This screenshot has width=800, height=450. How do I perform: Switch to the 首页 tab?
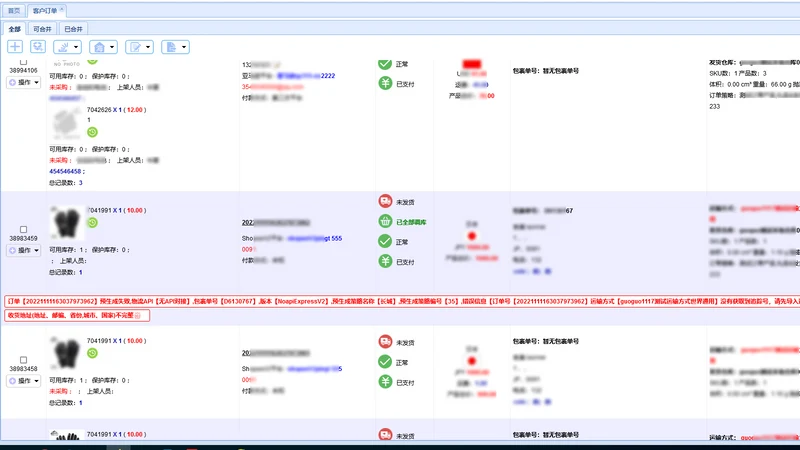click(x=14, y=10)
